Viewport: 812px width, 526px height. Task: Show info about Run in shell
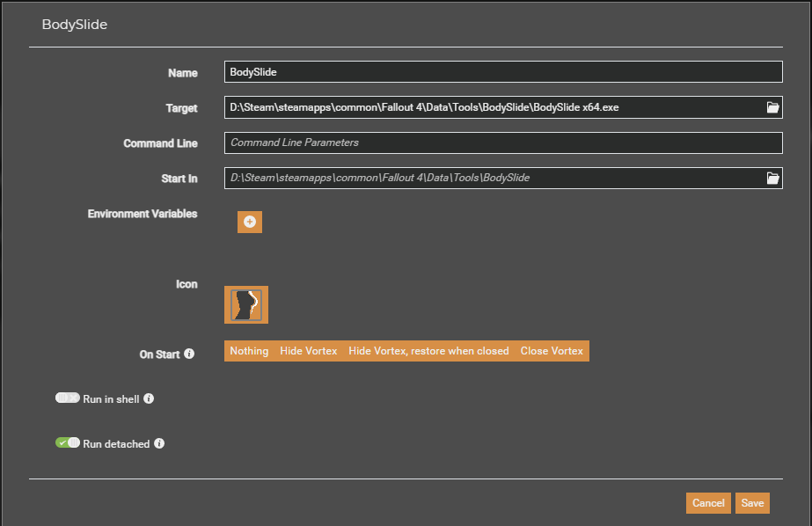tap(149, 398)
